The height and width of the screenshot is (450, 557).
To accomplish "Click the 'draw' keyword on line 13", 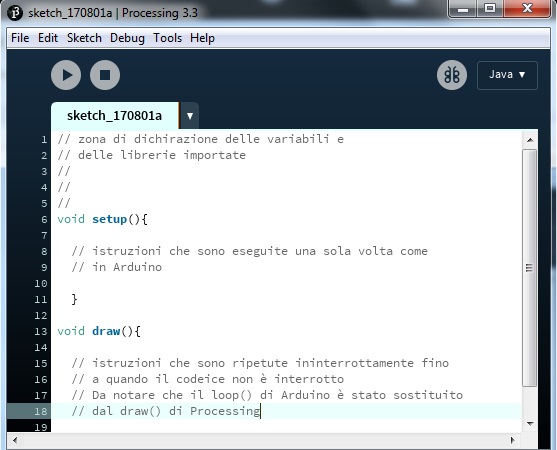I will (106, 331).
